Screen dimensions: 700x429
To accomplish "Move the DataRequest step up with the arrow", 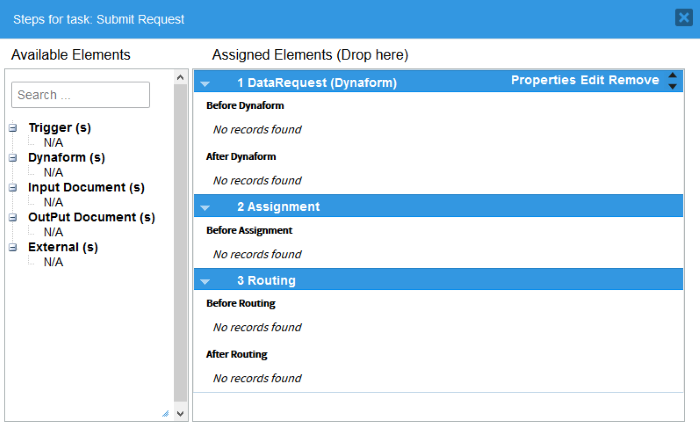I will pyautogui.click(x=672, y=75).
